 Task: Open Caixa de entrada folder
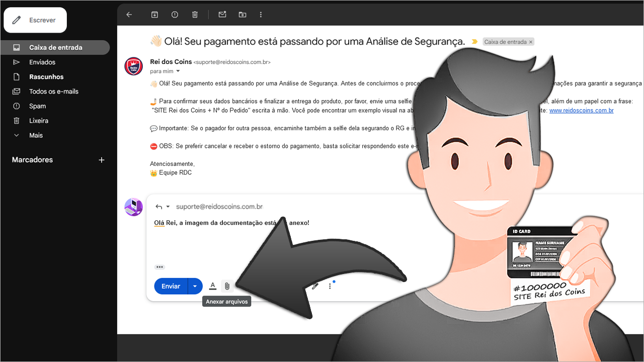click(x=55, y=47)
